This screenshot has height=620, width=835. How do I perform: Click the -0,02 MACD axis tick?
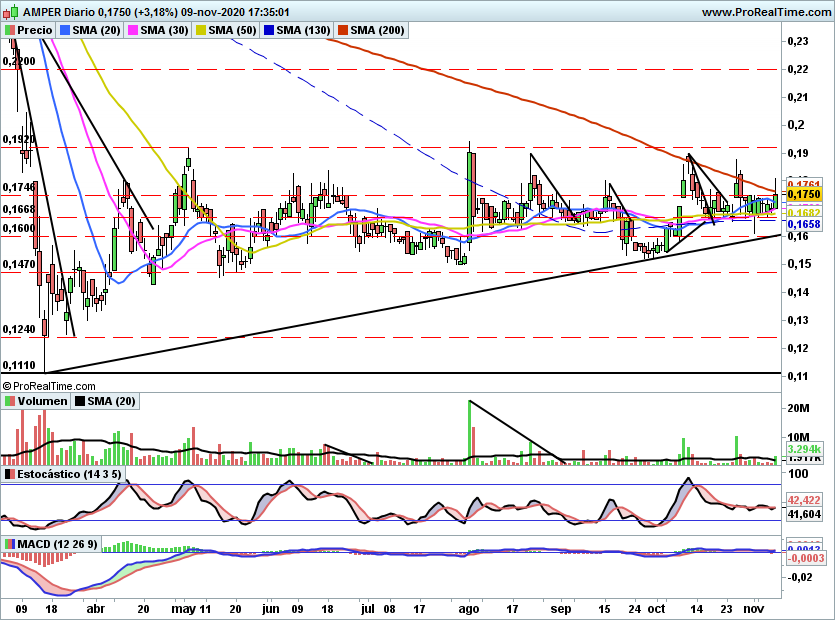point(799,577)
